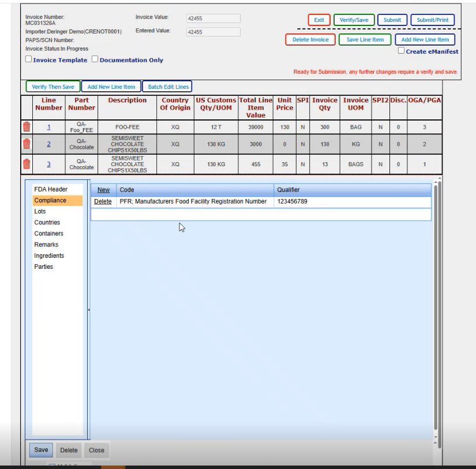Open the FDA Header section
The height and width of the screenshot is (469, 476).
point(51,189)
